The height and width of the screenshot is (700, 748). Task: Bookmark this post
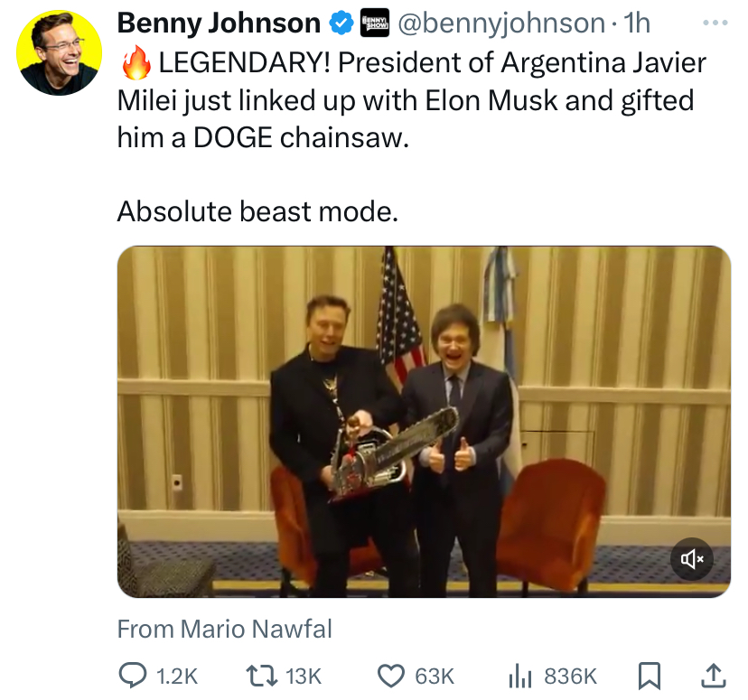650,677
